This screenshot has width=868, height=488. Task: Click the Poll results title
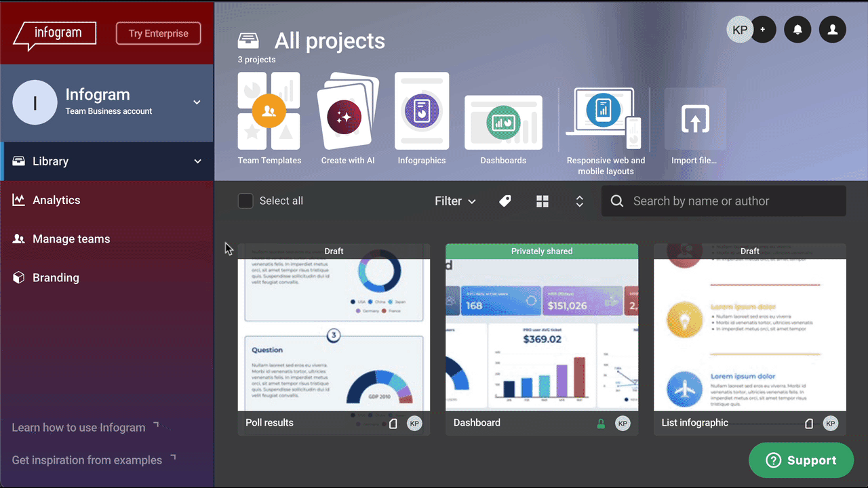[269, 422]
